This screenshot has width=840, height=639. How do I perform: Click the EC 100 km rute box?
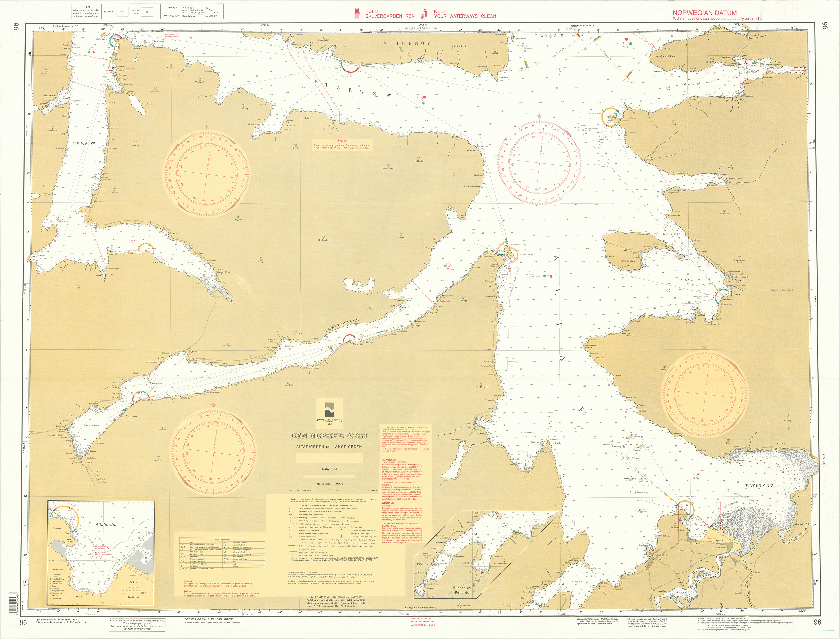pyautogui.click(x=147, y=12)
